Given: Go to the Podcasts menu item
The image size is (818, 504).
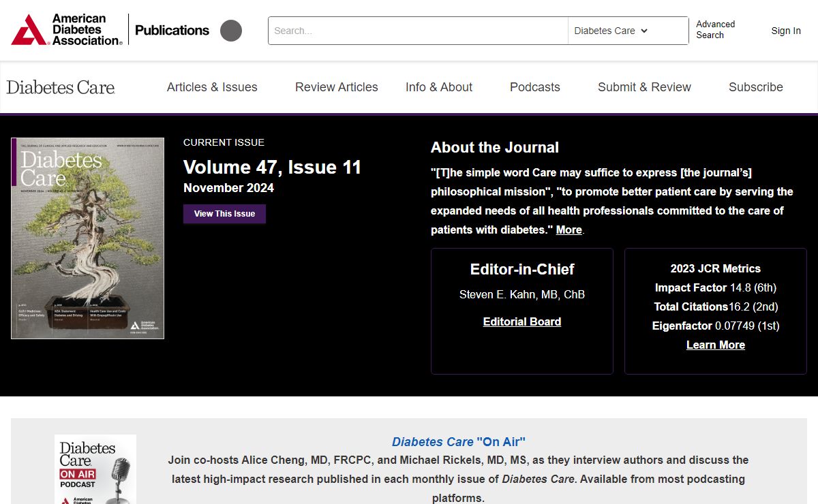Looking at the screenshot, I should (535, 87).
